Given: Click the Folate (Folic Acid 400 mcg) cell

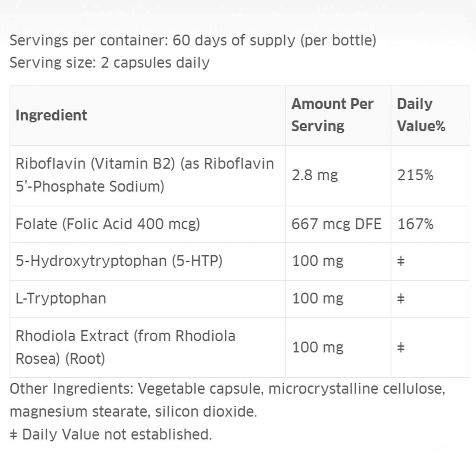Looking at the screenshot, I should click(108, 224).
